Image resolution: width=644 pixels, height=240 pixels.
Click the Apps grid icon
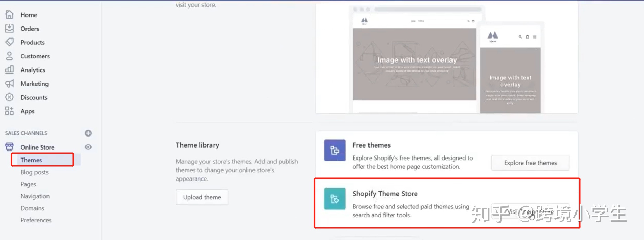coord(9,111)
